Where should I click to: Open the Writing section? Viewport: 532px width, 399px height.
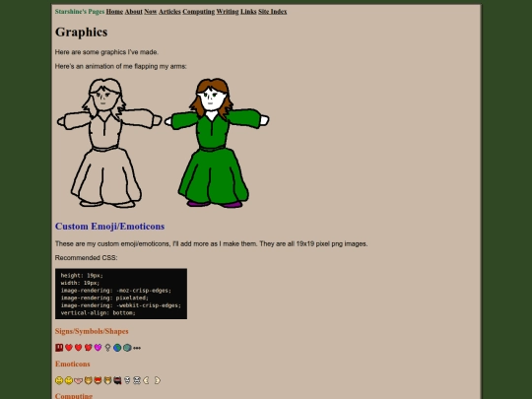(x=228, y=12)
